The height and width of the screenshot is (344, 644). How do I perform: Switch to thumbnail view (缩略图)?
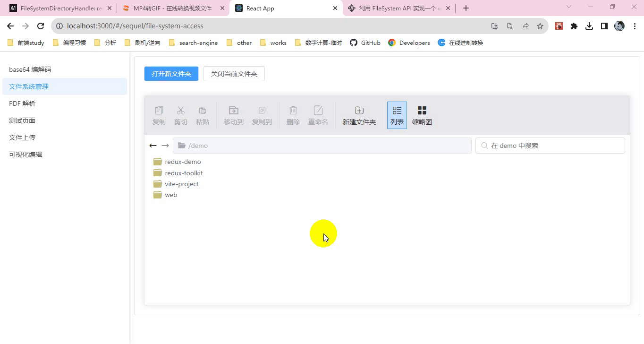pos(422,115)
